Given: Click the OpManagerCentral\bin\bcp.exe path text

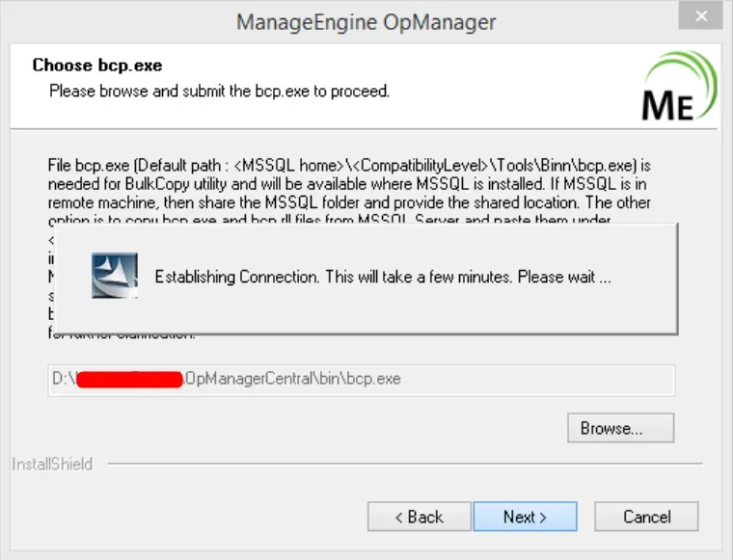Looking at the screenshot, I should [293, 379].
